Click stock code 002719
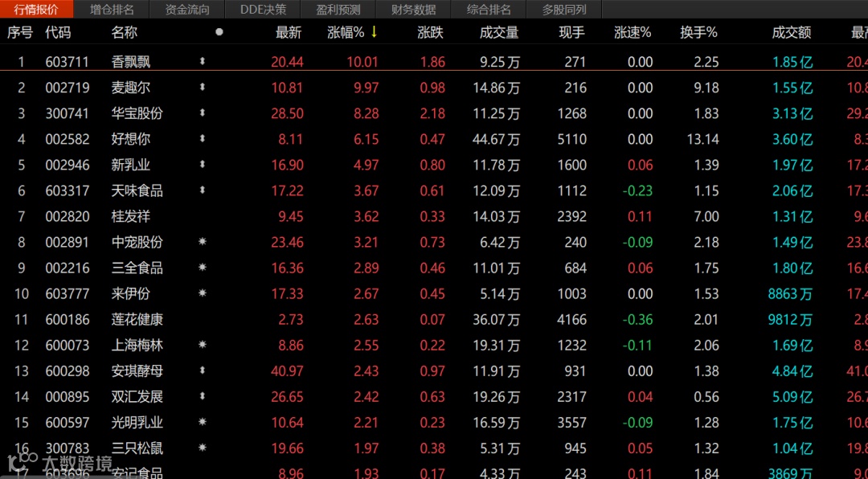The width and height of the screenshot is (868, 479). (x=67, y=88)
